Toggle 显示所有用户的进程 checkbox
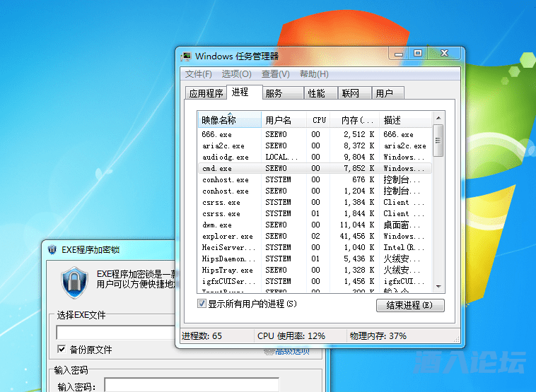 click(x=202, y=304)
